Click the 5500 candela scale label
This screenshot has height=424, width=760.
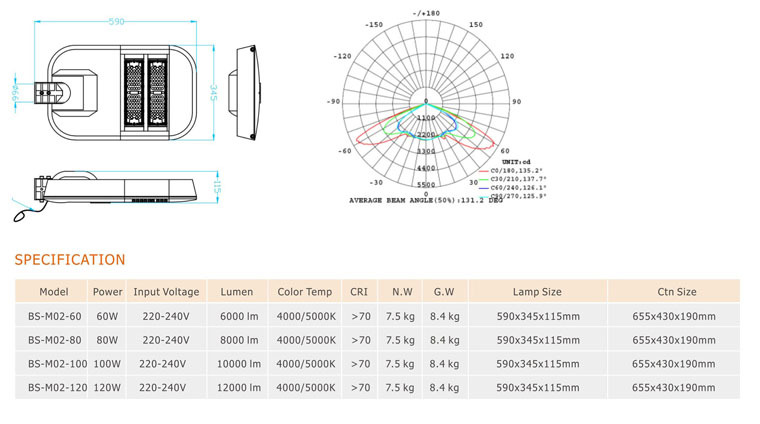click(426, 185)
